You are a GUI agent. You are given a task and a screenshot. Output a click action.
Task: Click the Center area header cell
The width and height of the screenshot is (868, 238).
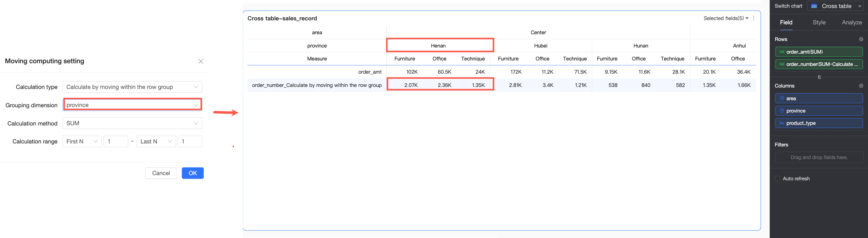538,32
